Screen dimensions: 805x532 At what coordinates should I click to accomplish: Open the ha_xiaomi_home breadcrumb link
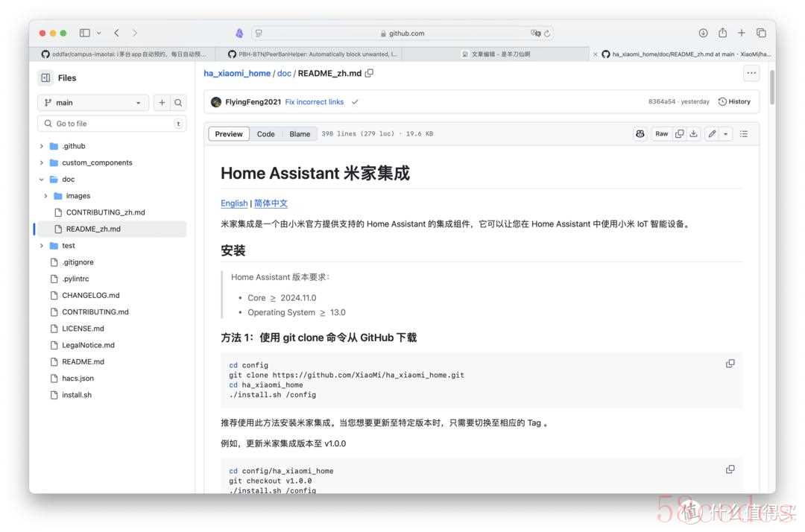tap(237, 73)
